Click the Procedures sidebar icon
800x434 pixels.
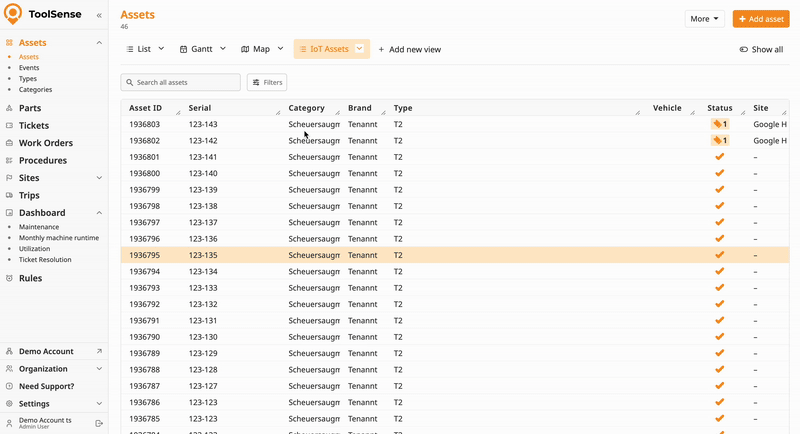tap(9, 160)
